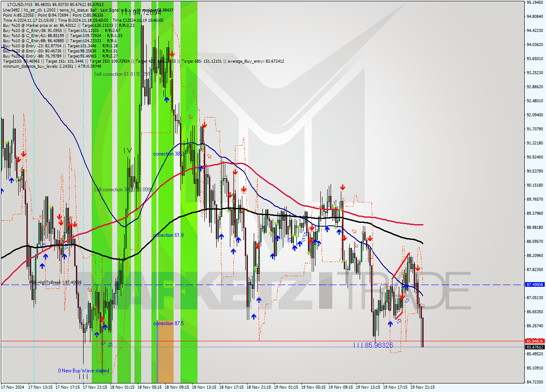This screenshot has width=546, height=392.
Task: Click the blue 87.40056 price tag
Action: pyautogui.click(x=535, y=285)
